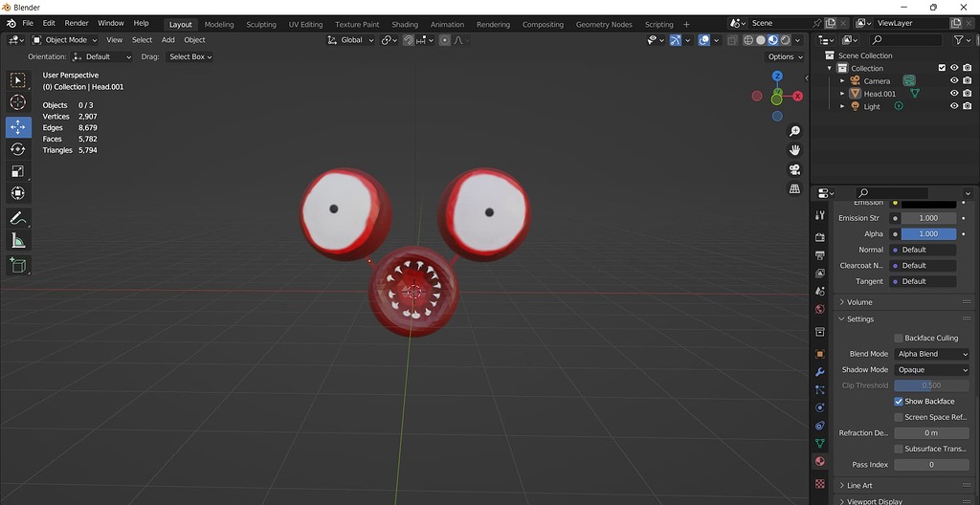Screen dimensions: 980x505
Task: Adjust the Emission Strength slider
Action: click(x=928, y=218)
